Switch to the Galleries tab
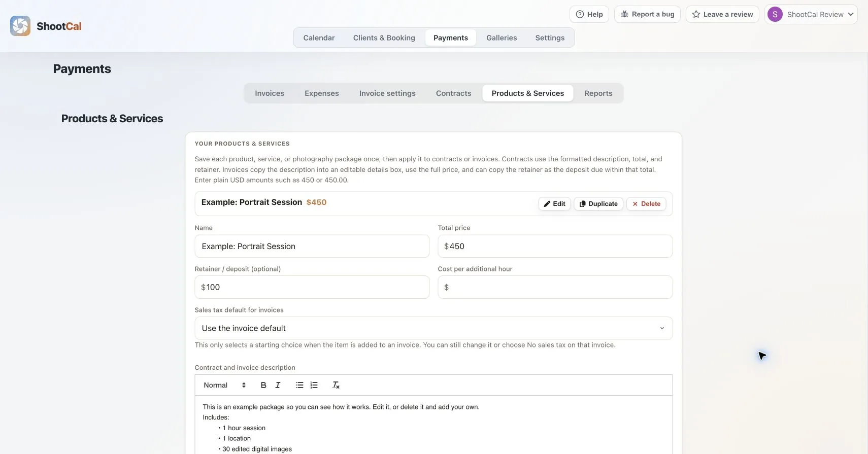 click(502, 38)
